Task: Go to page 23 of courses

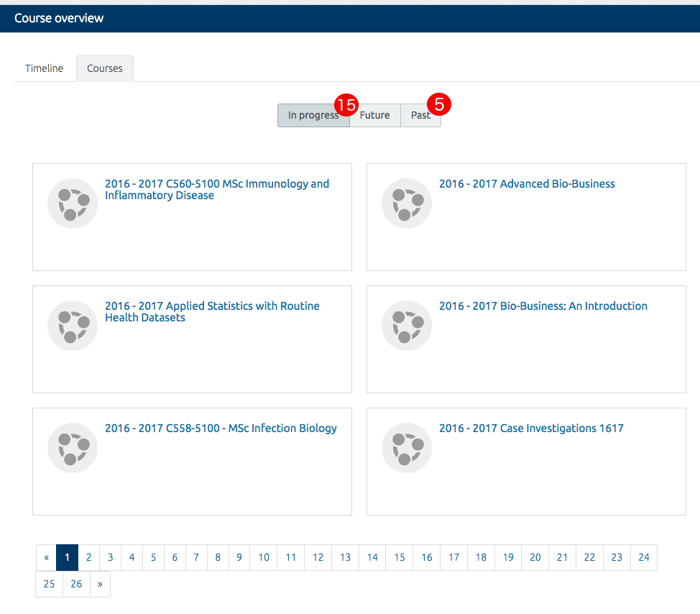Action: [x=617, y=557]
